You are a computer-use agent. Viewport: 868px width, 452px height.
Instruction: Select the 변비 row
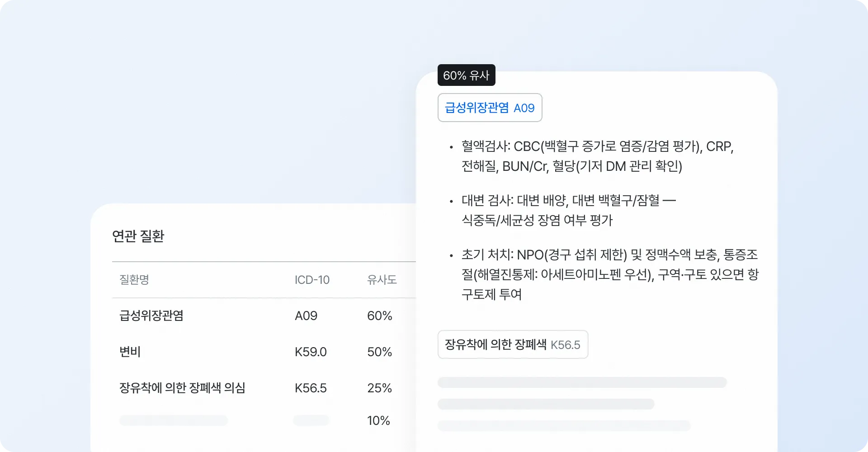coord(129,352)
